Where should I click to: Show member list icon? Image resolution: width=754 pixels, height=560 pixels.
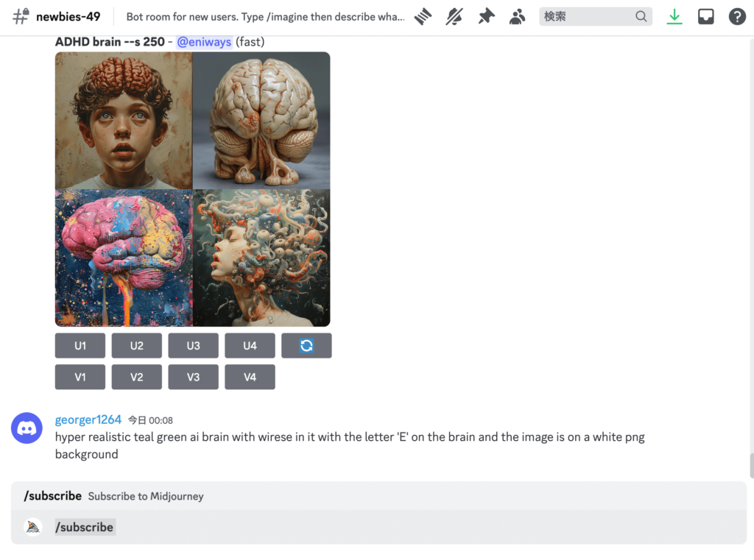click(x=518, y=17)
